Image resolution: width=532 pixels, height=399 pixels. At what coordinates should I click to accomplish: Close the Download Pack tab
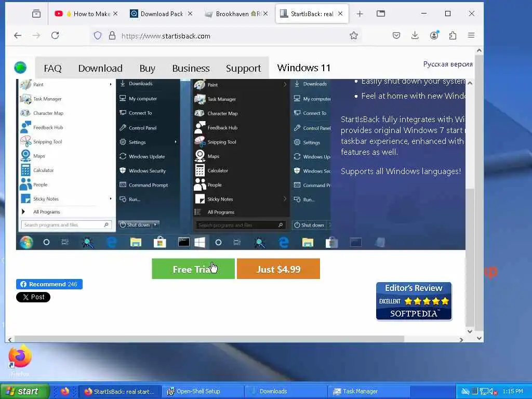click(190, 14)
